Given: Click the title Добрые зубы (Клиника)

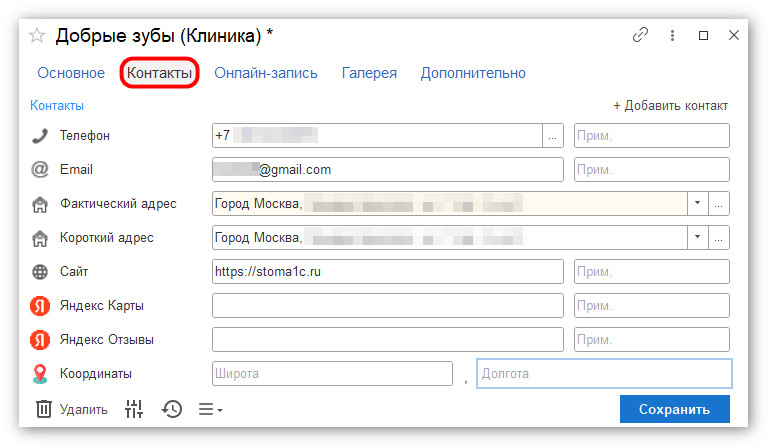Looking at the screenshot, I should tap(158, 36).
